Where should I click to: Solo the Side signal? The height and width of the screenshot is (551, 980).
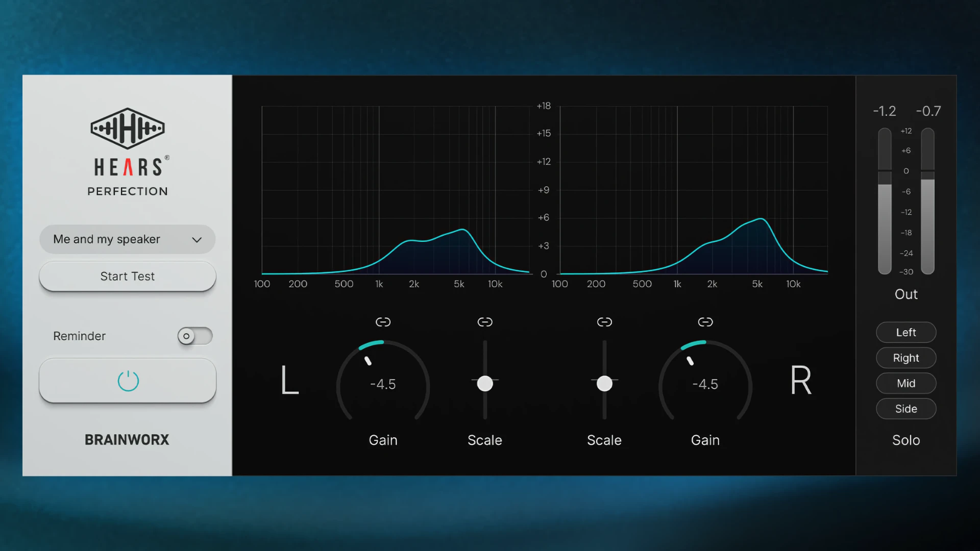click(x=906, y=409)
